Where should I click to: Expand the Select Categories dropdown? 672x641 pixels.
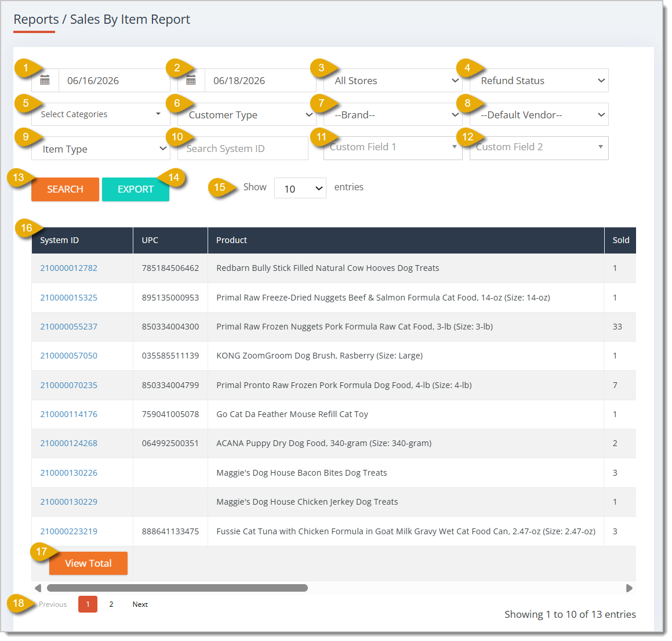tap(101, 114)
